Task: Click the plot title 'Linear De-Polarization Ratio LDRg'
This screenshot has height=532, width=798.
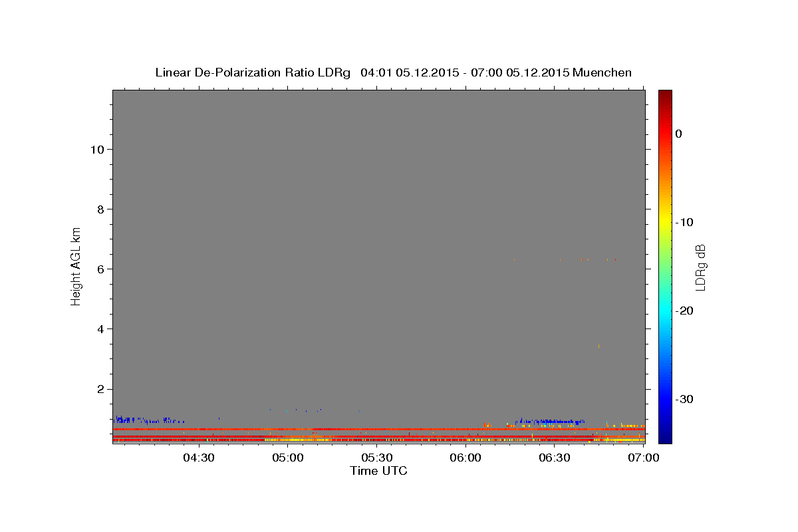Action: [x=253, y=72]
